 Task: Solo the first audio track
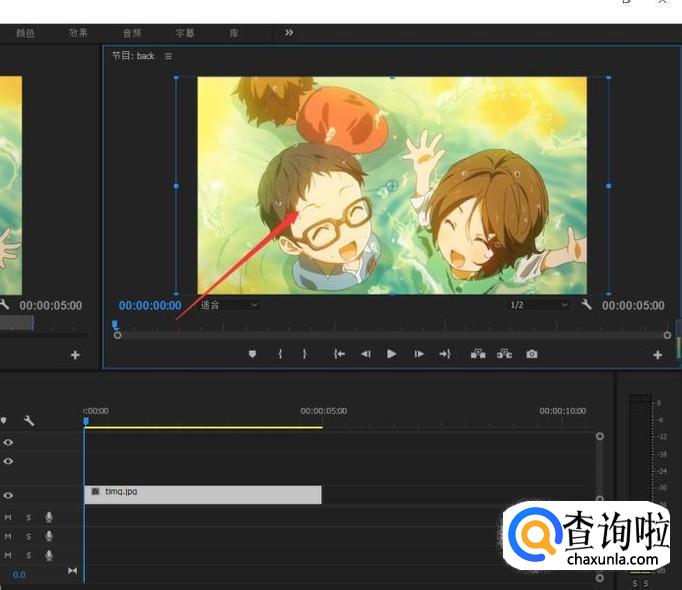[28, 517]
